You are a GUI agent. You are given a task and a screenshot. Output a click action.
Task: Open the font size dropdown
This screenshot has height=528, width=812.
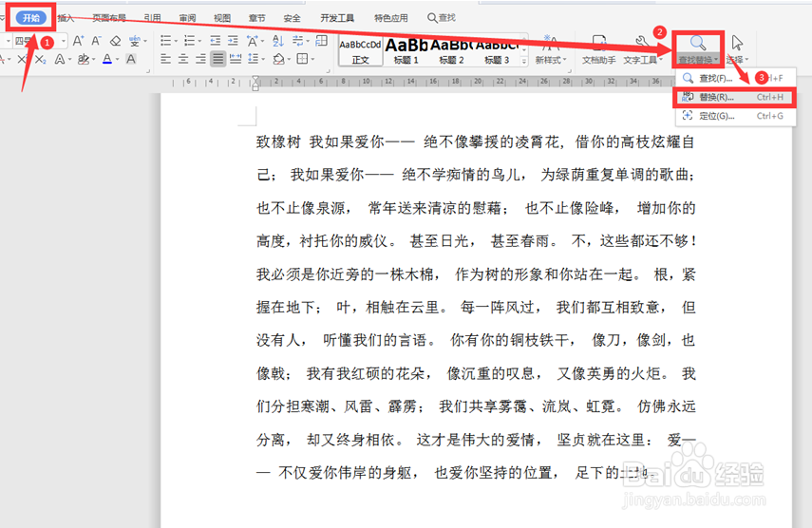point(64,41)
